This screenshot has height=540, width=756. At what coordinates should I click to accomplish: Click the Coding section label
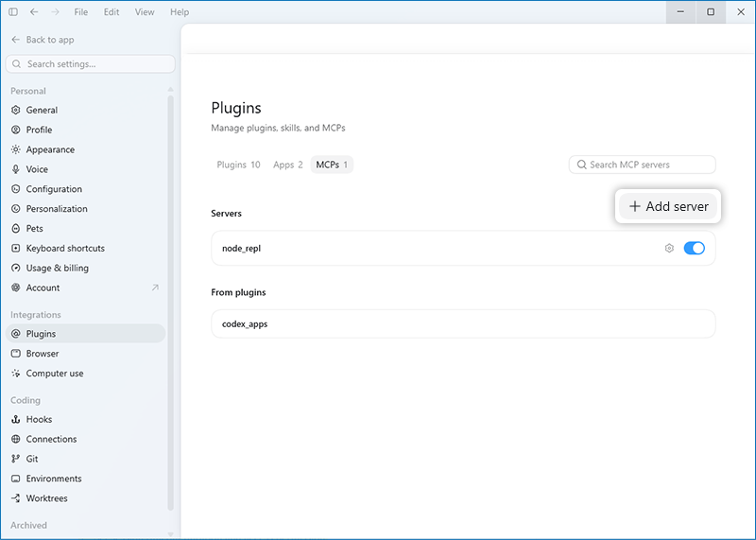pos(26,400)
